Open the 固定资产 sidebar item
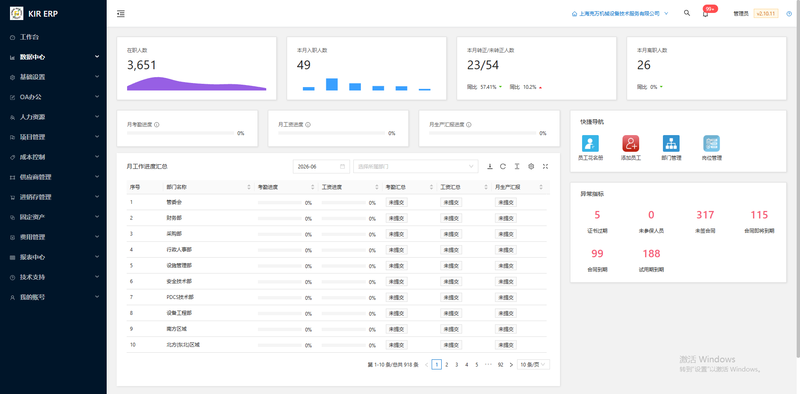This screenshot has width=800, height=394. [x=54, y=217]
